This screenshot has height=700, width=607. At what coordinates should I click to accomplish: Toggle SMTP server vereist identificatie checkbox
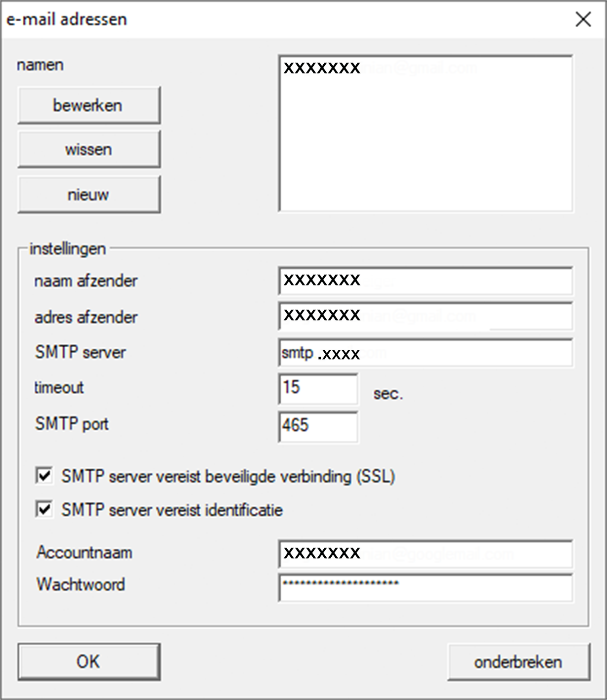[44, 509]
